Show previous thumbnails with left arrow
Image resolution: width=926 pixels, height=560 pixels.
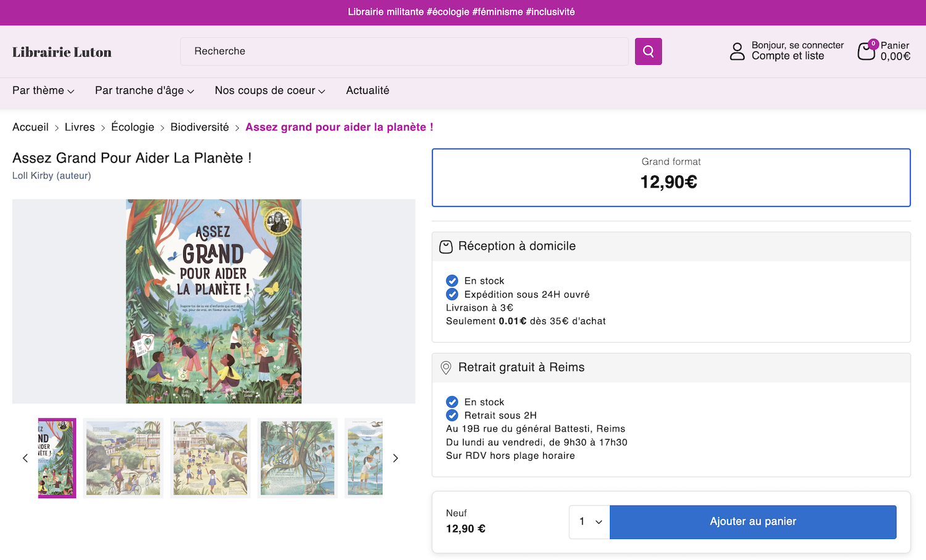pyautogui.click(x=25, y=458)
